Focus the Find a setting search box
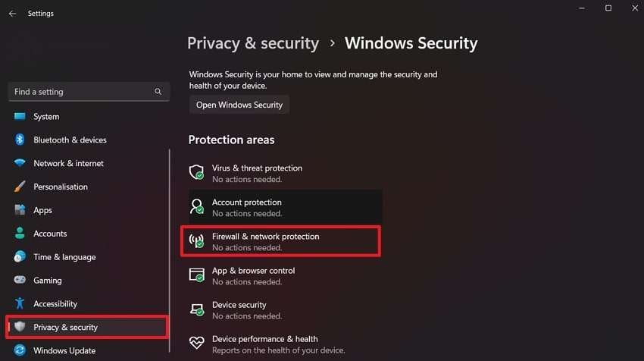This screenshot has width=644, height=361. [x=83, y=92]
